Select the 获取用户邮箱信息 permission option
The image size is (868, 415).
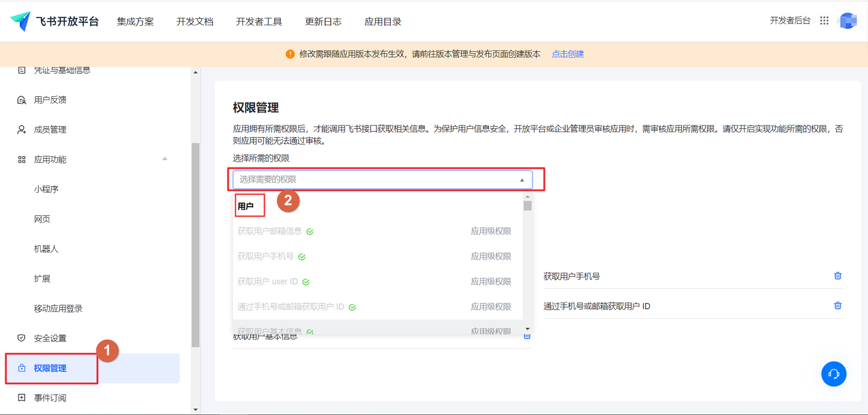pos(377,231)
